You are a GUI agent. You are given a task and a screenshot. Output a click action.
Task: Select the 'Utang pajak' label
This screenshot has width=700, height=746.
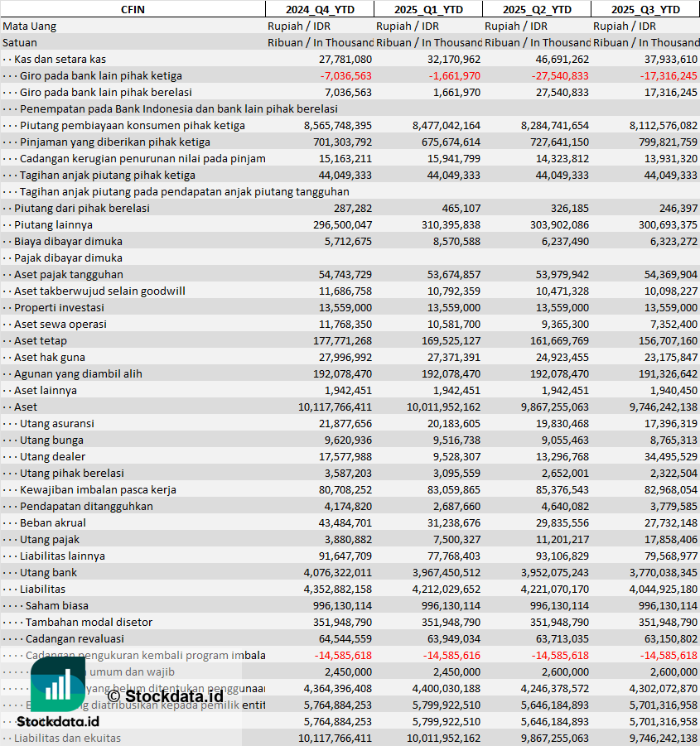tap(50, 540)
